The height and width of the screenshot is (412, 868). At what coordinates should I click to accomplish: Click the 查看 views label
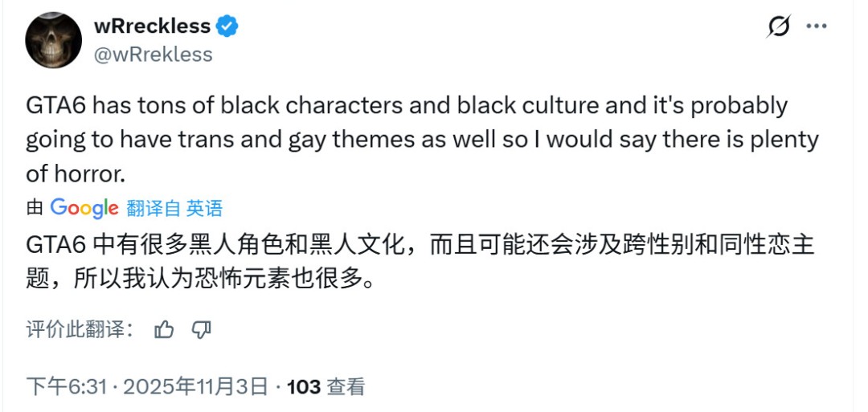tap(346, 387)
